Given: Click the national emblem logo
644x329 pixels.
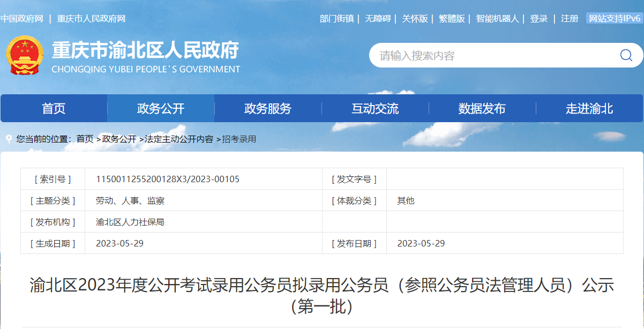Looking at the screenshot, I should [x=24, y=55].
